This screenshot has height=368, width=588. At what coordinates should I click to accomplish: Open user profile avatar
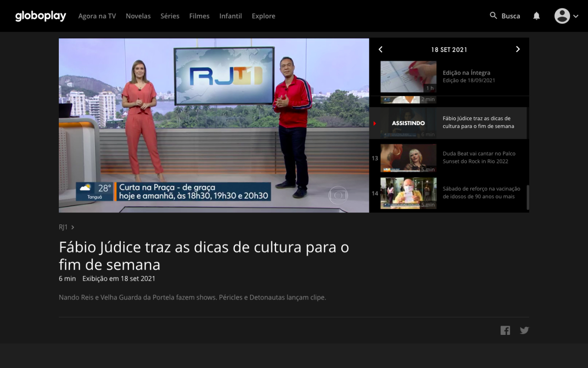coord(562,16)
